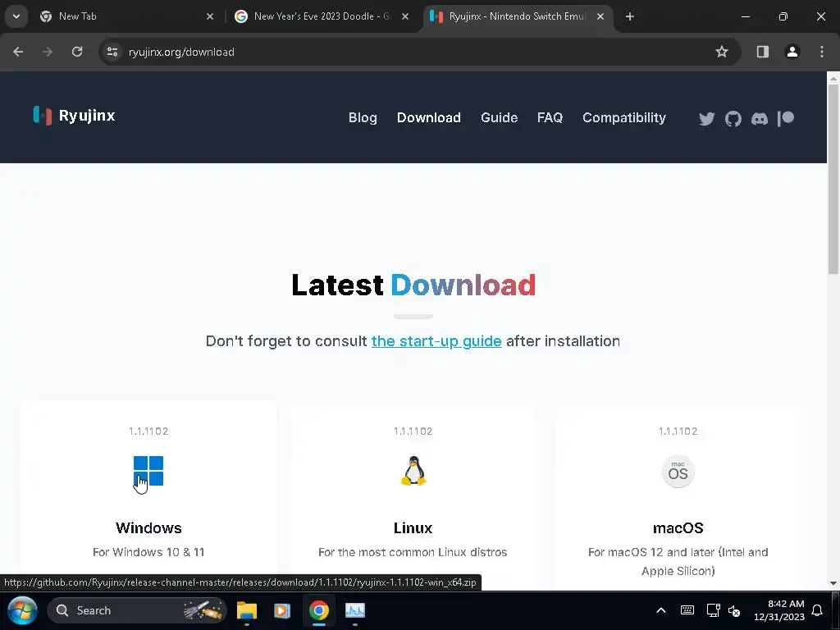Click the taskbar Search box

(x=137, y=610)
